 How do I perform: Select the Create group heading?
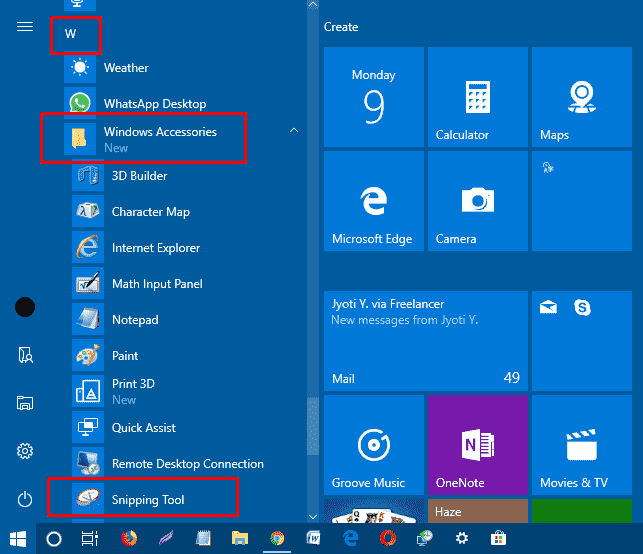click(x=341, y=27)
